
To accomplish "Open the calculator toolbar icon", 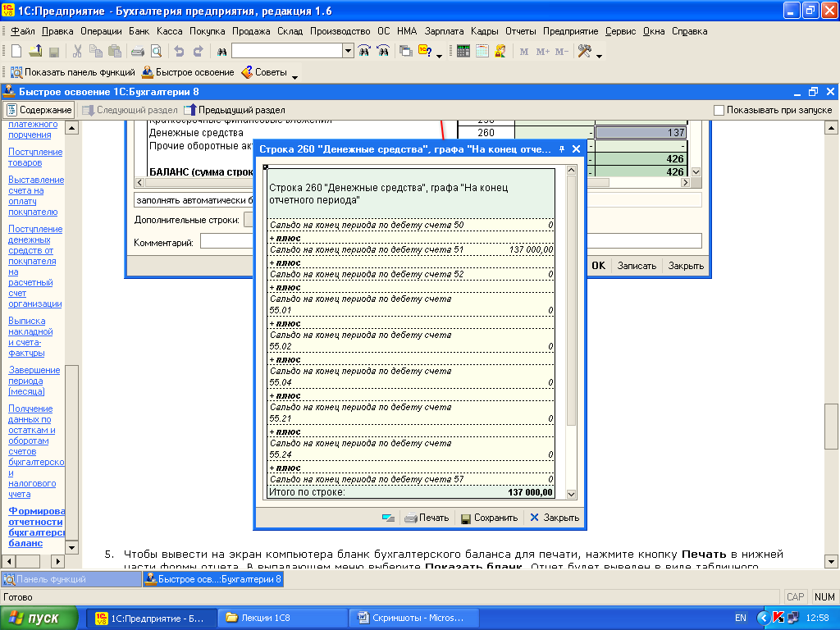I will (x=463, y=52).
